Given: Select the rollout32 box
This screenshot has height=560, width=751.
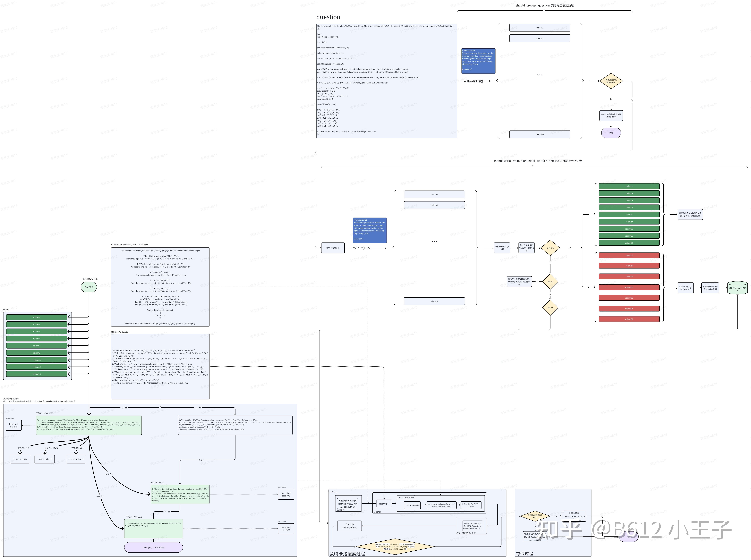Looking at the screenshot, I should (x=540, y=134).
